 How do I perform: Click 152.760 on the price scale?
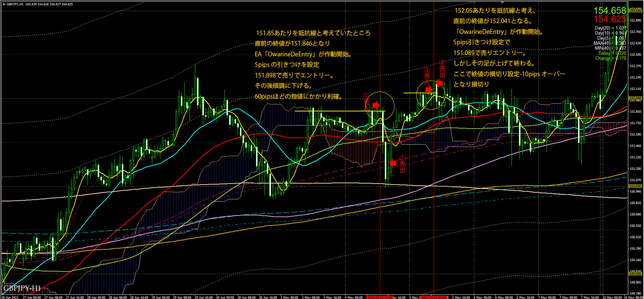click(x=636, y=32)
